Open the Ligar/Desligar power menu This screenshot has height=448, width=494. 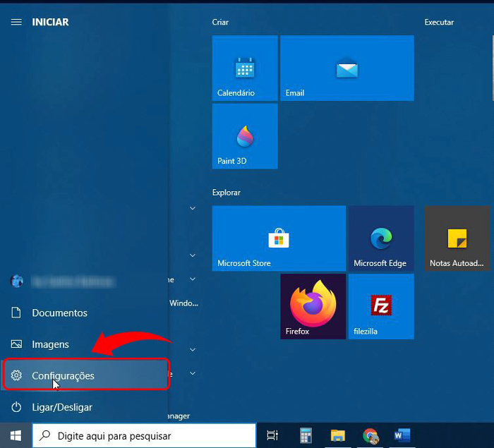[84, 407]
